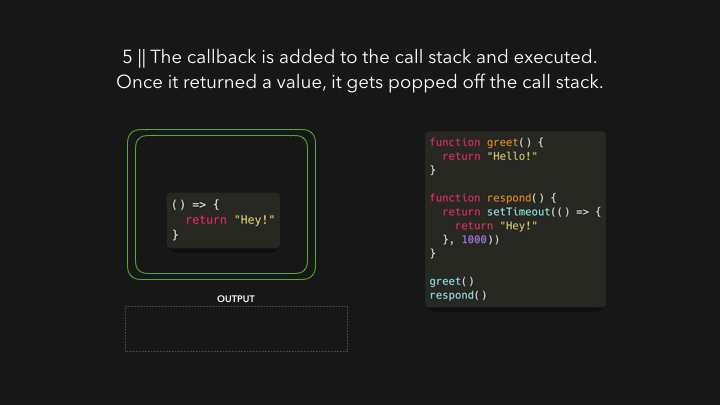This screenshot has height=405, width=720.
Task: Click the greet() invocation line
Action: click(451, 281)
